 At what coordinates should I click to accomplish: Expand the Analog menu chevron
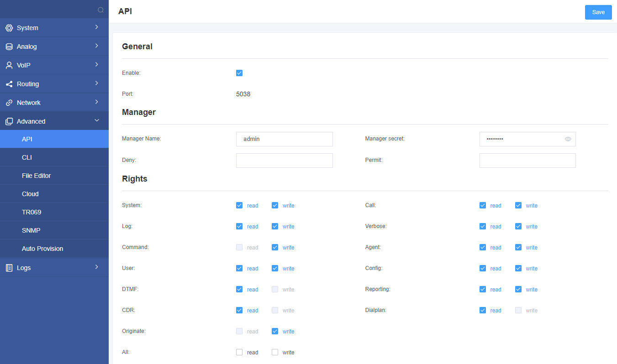[96, 46]
